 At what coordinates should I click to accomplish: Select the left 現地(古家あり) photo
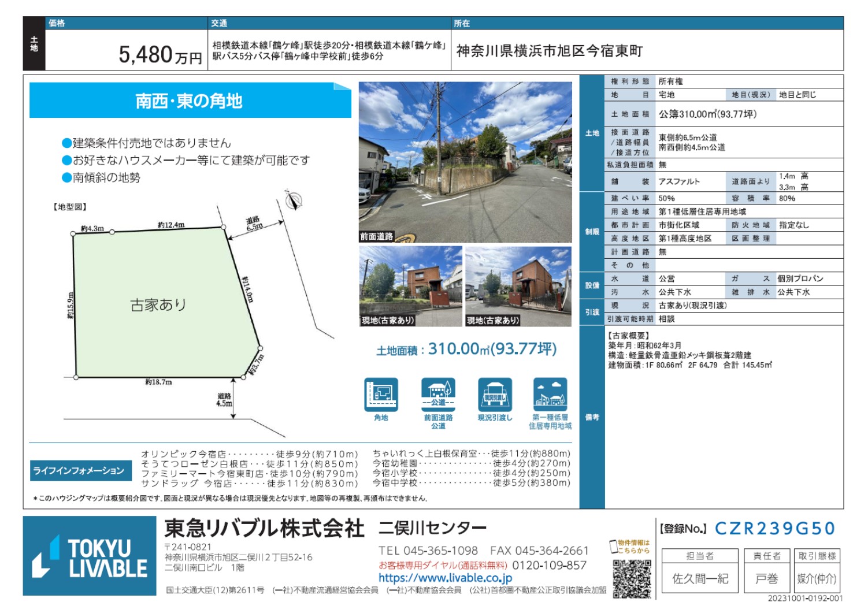point(410,286)
